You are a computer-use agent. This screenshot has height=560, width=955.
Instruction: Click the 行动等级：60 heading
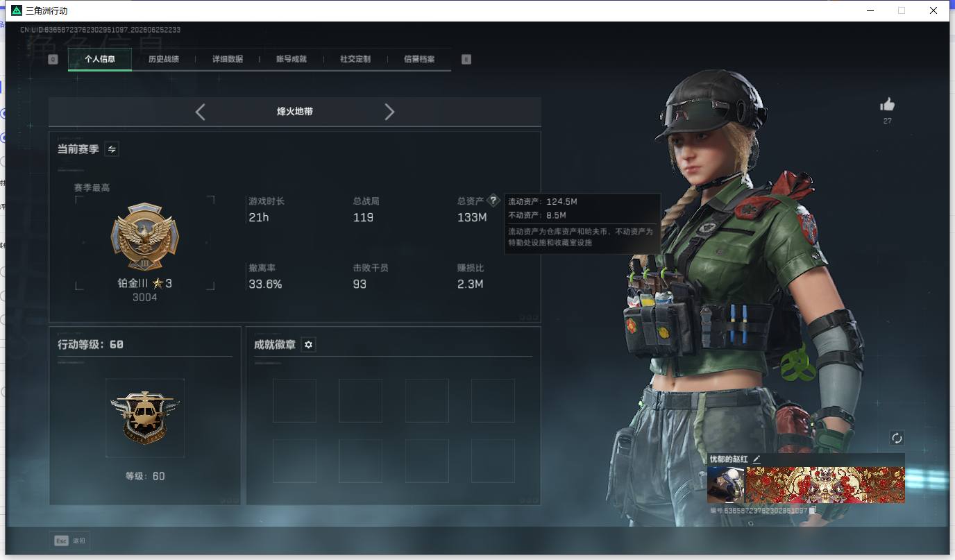tap(91, 345)
